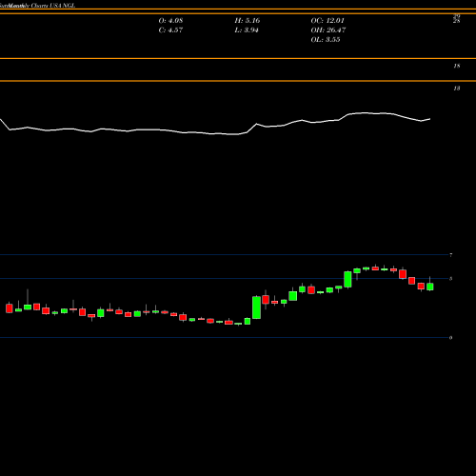Viewport: 476px width, 476px height.
Task: Click the lower axis label '5'
Action: pos(450,279)
